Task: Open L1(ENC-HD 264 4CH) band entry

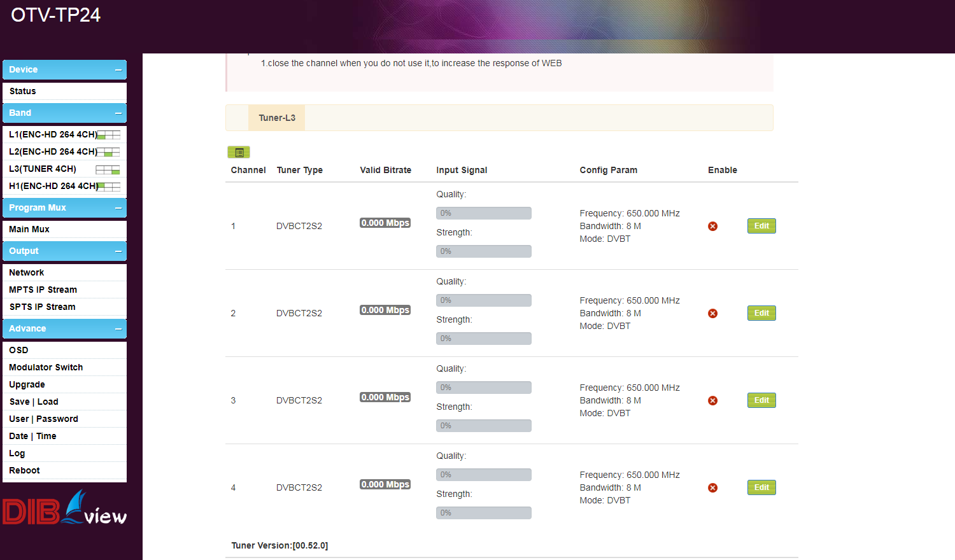Action: coord(53,135)
